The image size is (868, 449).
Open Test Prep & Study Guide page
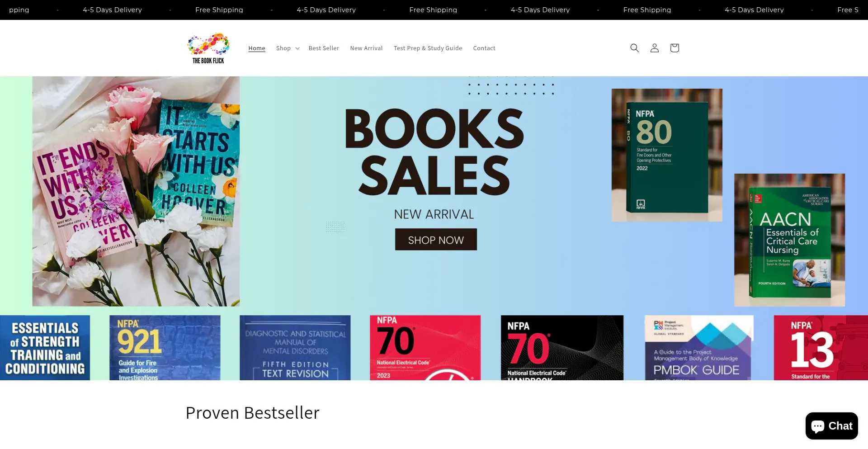coord(428,48)
